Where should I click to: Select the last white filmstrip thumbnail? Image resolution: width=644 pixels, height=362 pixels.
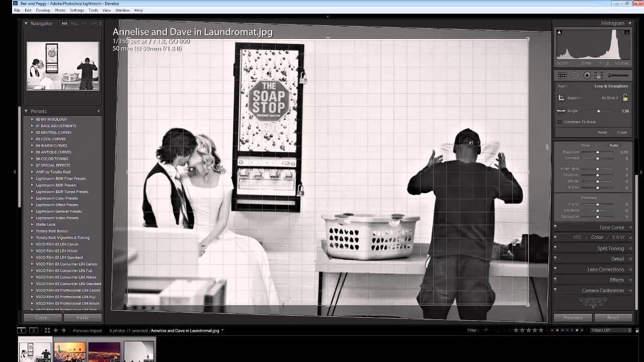coord(138,351)
